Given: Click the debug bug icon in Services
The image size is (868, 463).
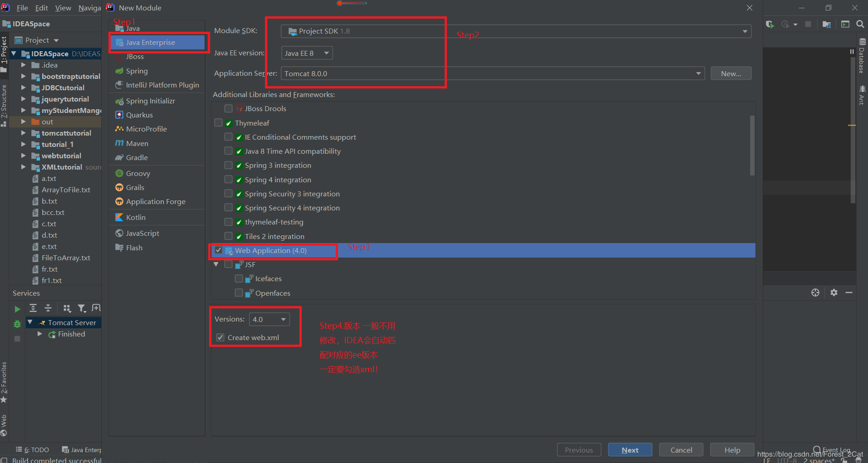Looking at the screenshot, I should coord(17,324).
